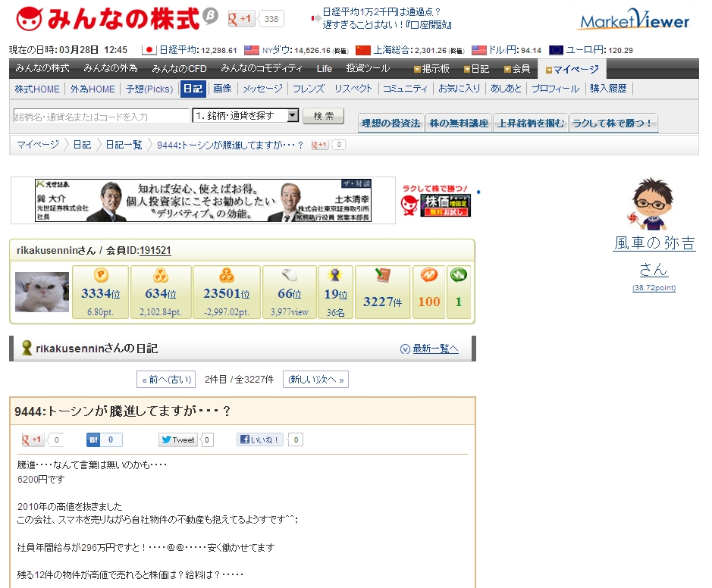712x588 pixels.
Task: Click the stock name search input field
Action: (x=100, y=117)
